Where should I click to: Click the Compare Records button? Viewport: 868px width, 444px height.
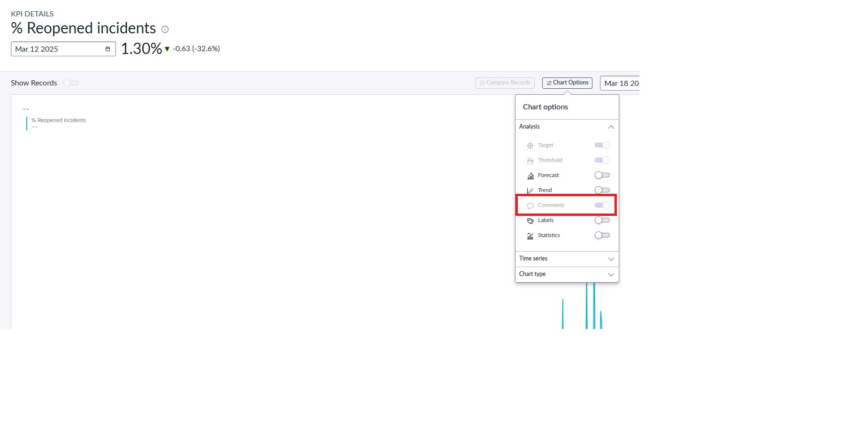click(505, 83)
